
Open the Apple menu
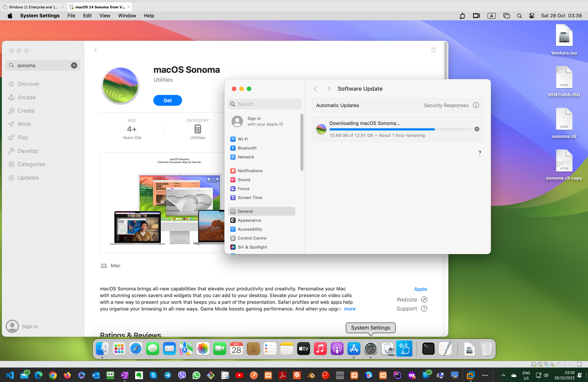point(10,16)
